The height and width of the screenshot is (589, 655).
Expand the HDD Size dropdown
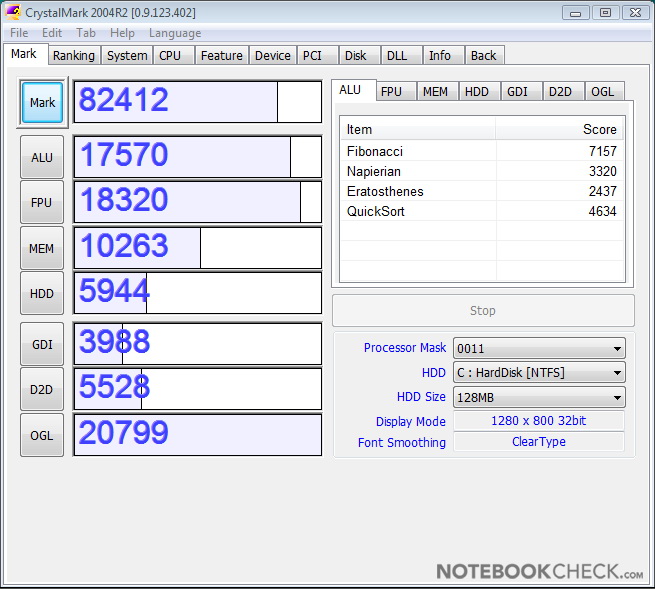pyautogui.click(x=539, y=397)
